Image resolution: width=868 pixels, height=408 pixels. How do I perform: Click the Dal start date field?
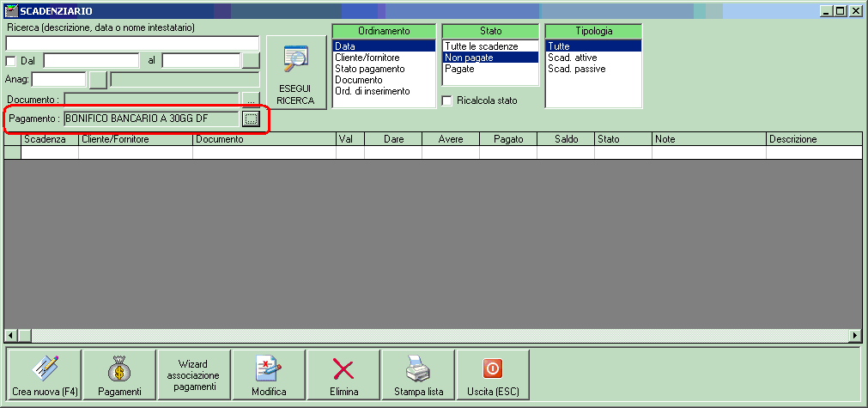pos(91,60)
